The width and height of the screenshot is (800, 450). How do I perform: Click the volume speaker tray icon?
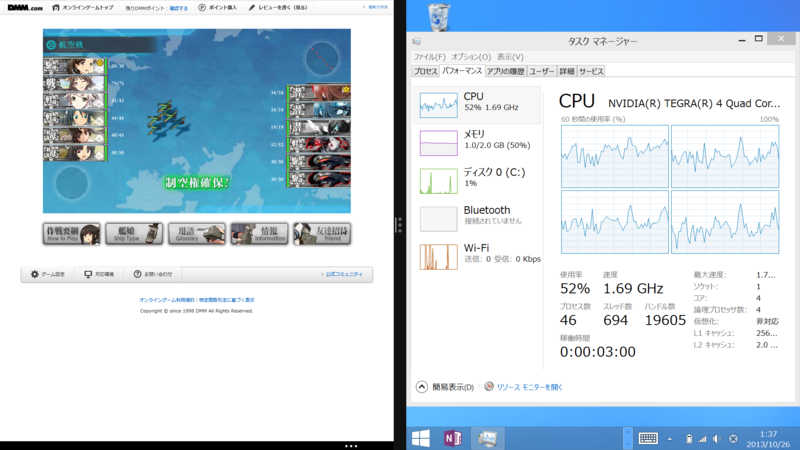(717, 439)
